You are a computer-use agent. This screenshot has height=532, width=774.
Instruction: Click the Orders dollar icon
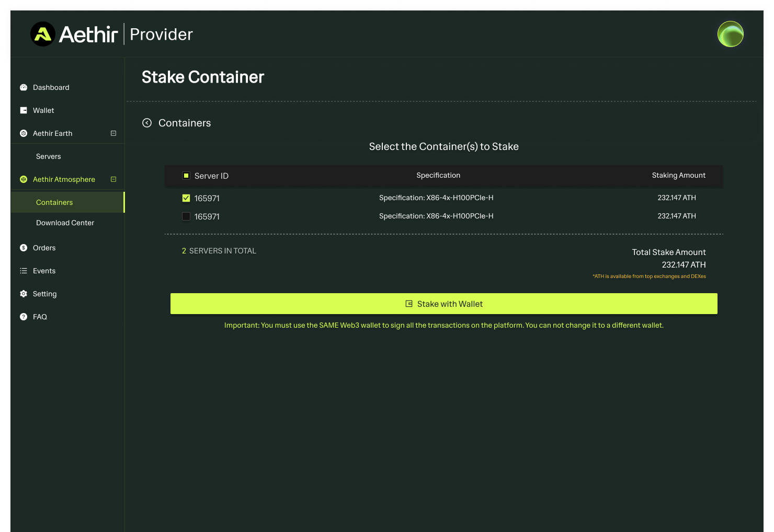24,248
